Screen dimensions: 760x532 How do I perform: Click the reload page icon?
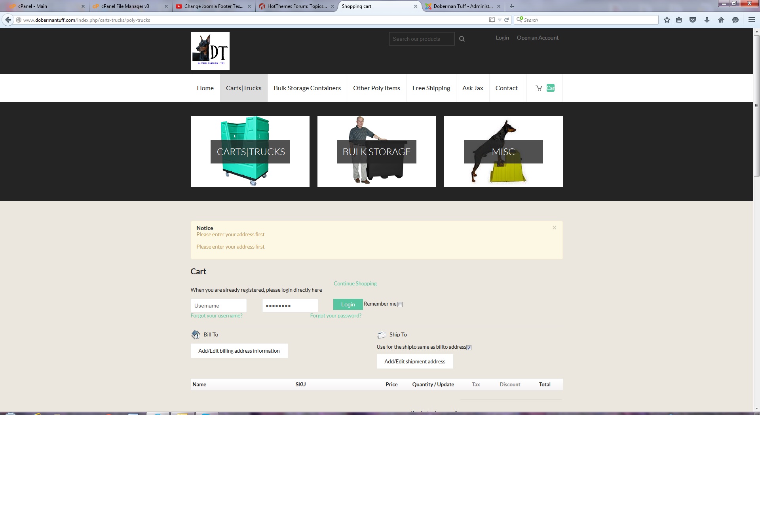tap(506, 20)
